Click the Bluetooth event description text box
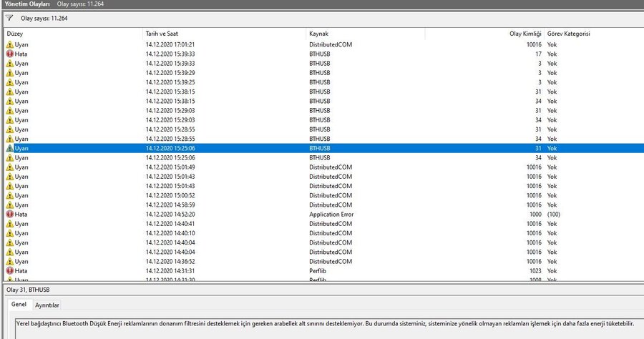644x339 pixels. (x=328, y=328)
